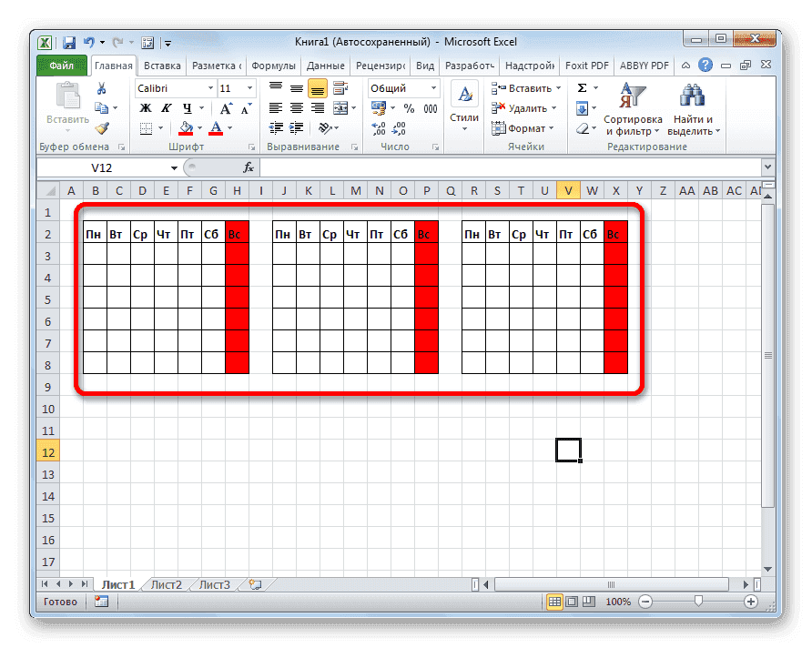Click the Формат button in Ячейки group
The height and width of the screenshot is (648, 812).
(x=524, y=128)
